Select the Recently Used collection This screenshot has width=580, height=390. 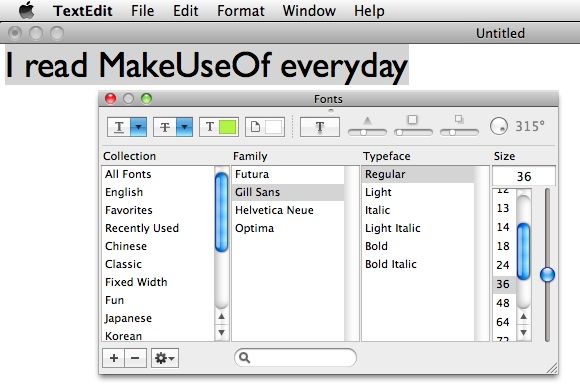point(158,228)
